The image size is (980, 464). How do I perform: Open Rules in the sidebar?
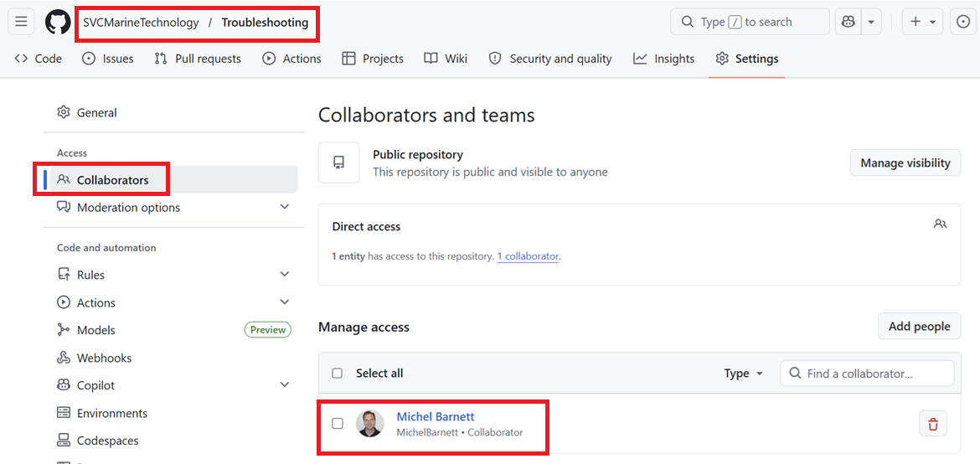coord(171,275)
